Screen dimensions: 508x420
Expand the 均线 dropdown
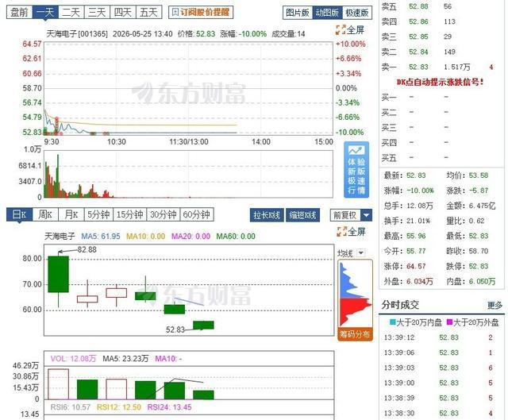[361, 252]
